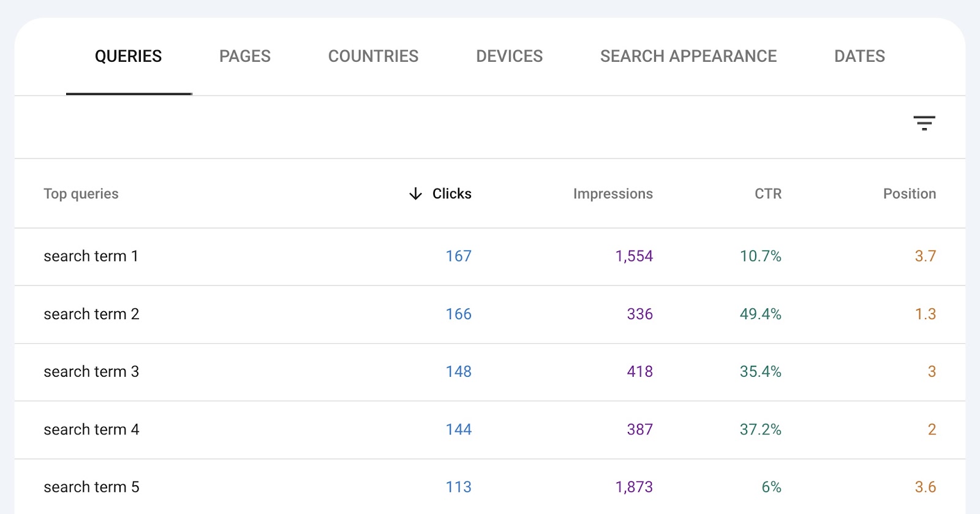Click the CTR value 49.4% for search term 2
The height and width of the screenshot is (514, 980).
click(761, 314)
